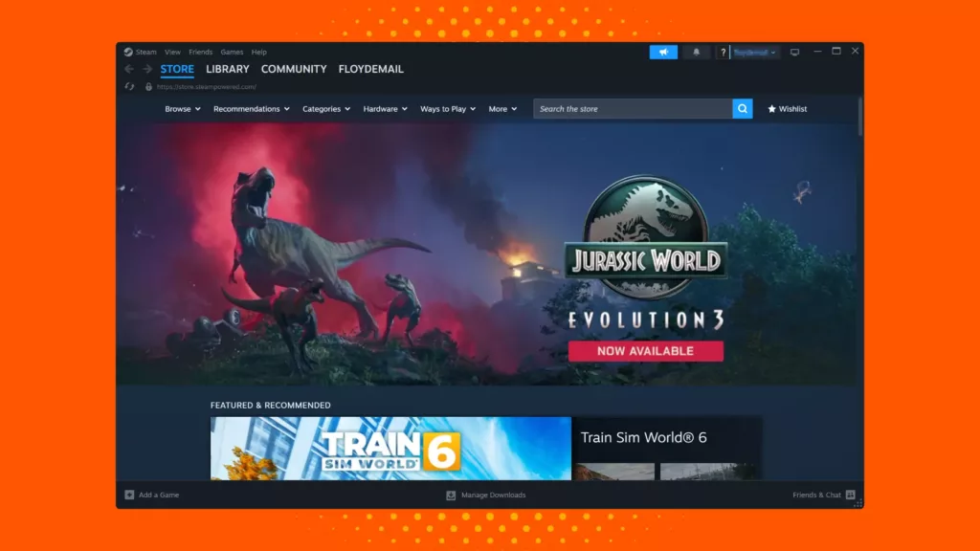Open the Games menu
The height and width of the screenshot is (551, 980).
(x=232, y=52)
